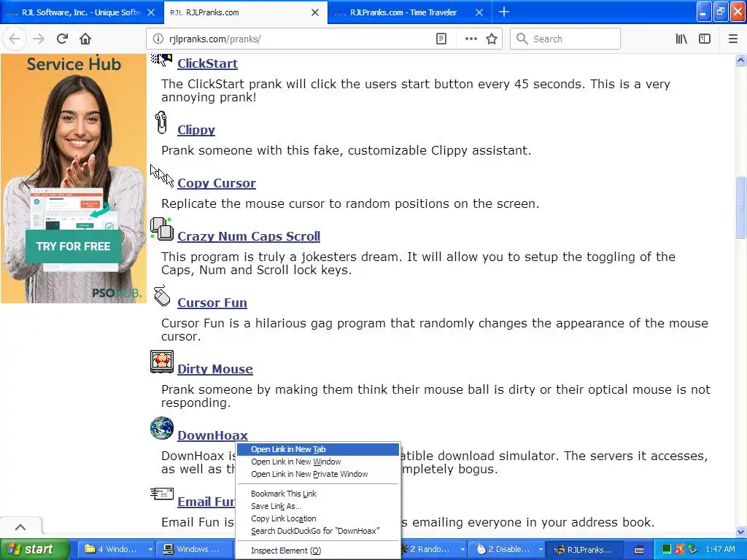The image size is (747, 560).
Task: Focus the Search box
Action: pos(565,39)
